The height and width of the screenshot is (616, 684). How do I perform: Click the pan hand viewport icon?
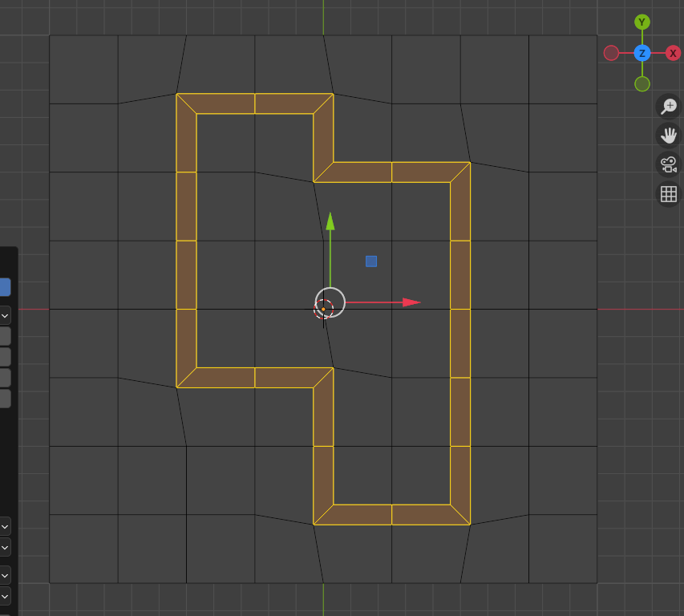[668, 136]
